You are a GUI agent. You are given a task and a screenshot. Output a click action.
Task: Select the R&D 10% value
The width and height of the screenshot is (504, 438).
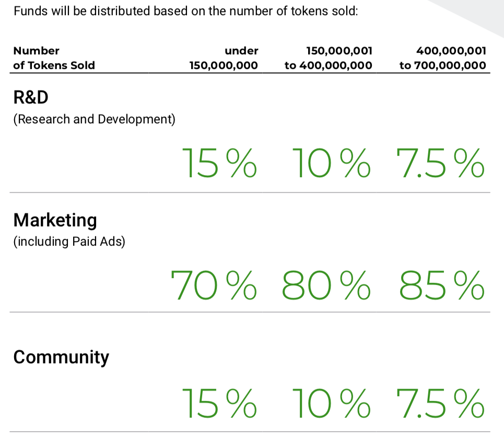point(332,163)
